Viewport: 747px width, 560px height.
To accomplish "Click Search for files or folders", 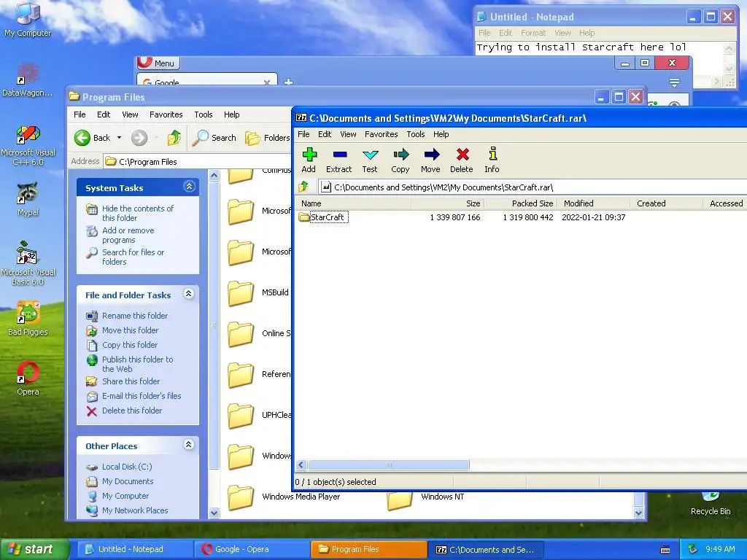I will (133, 257).
